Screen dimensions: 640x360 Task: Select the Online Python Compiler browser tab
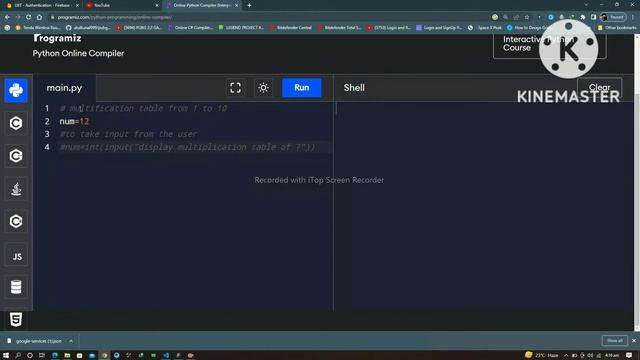pos(202,5)
